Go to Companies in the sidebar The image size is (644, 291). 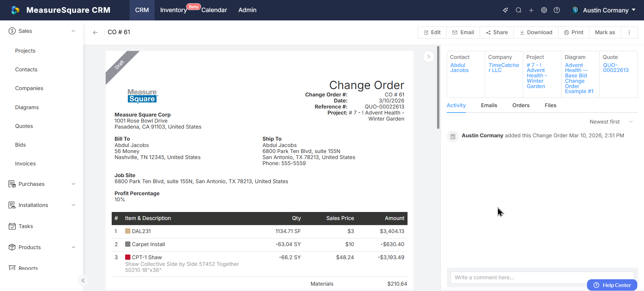pyautogui.click(x=29, y=88)
